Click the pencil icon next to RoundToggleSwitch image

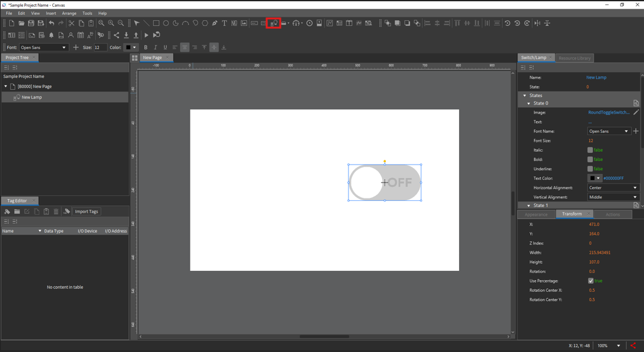point(636,112)
